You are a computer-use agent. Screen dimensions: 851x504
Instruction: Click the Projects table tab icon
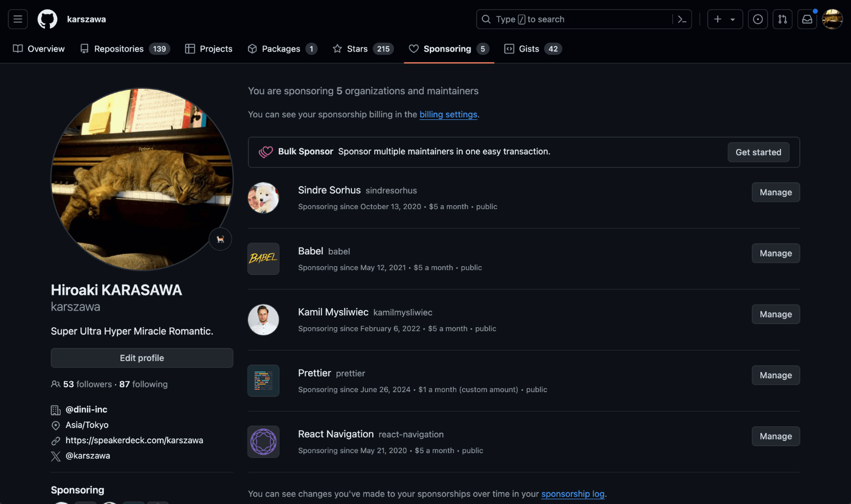[190, 49]
